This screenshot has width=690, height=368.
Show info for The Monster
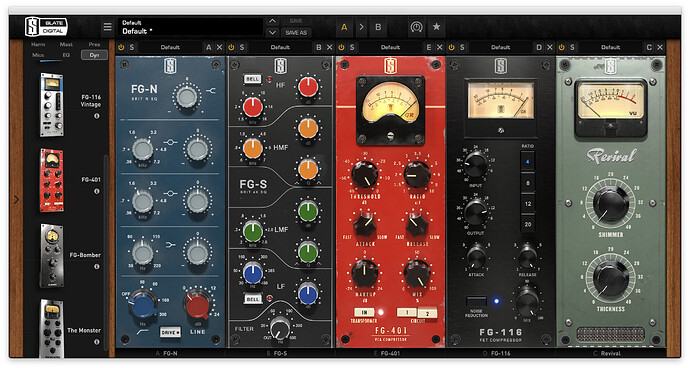[x=96, y=342]
